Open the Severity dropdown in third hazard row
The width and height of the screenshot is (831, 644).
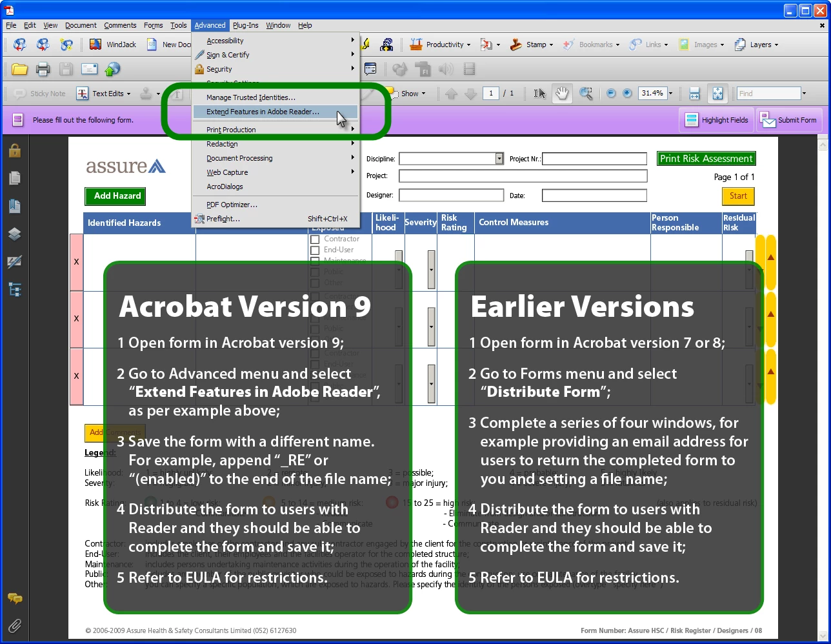point(431,383)
